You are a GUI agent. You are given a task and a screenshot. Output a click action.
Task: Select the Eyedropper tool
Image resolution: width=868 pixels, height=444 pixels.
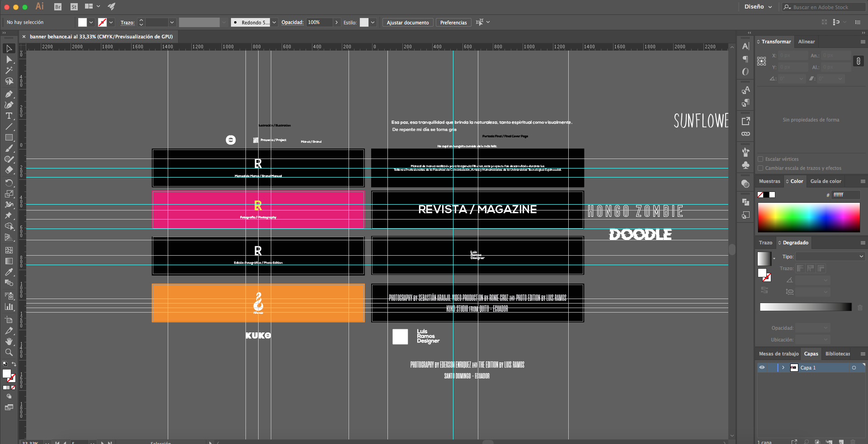coord(9,272)
